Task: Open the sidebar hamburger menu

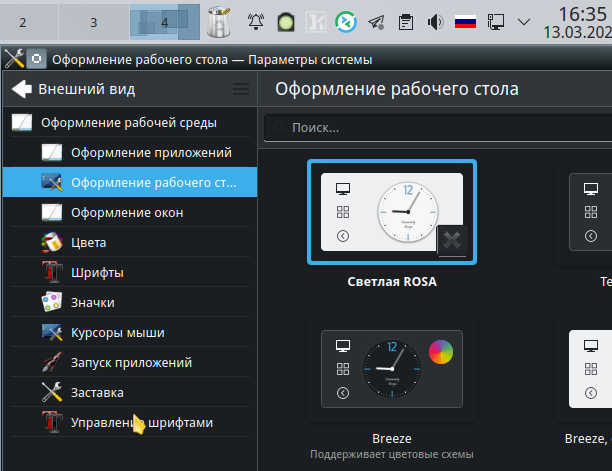Action: [x=241, y=89]
